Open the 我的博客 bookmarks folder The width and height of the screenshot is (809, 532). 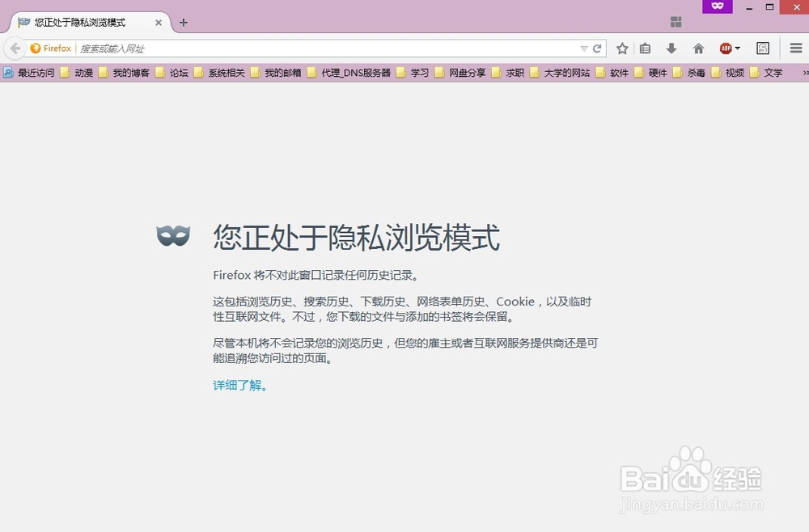[125, 73]
